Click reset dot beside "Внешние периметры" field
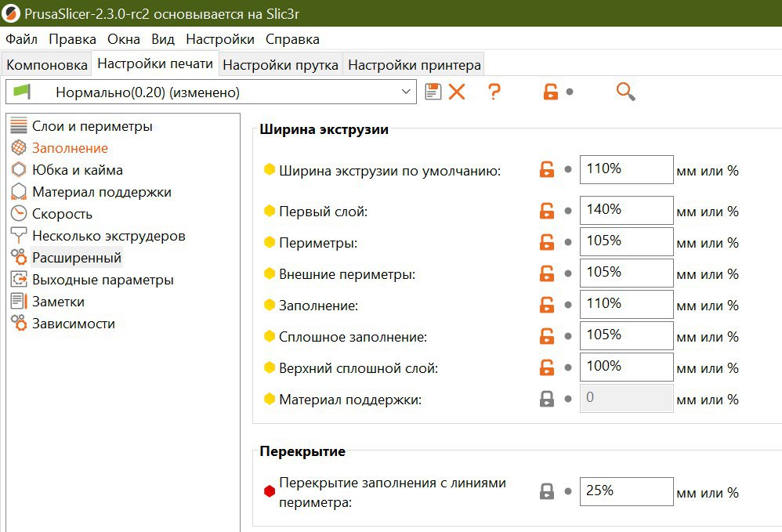Image resolution: width=782 pixels, height=532 pixels. [567, 273]
